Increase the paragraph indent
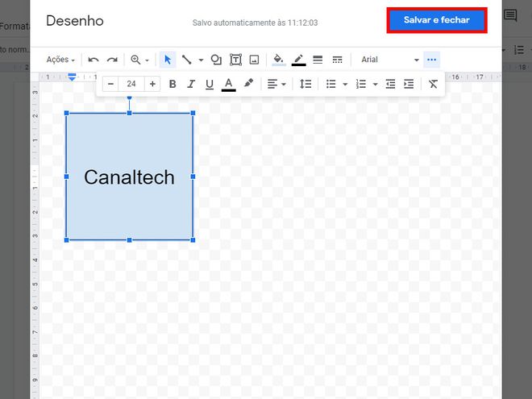This screenshot has width=532, height=399. coord(409,84)
